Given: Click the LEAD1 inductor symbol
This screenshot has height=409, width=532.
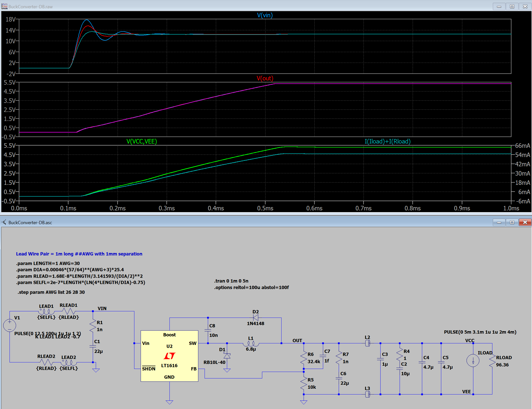Looking at the screenshot, I should pyautogui.click(x=46, y=312).
